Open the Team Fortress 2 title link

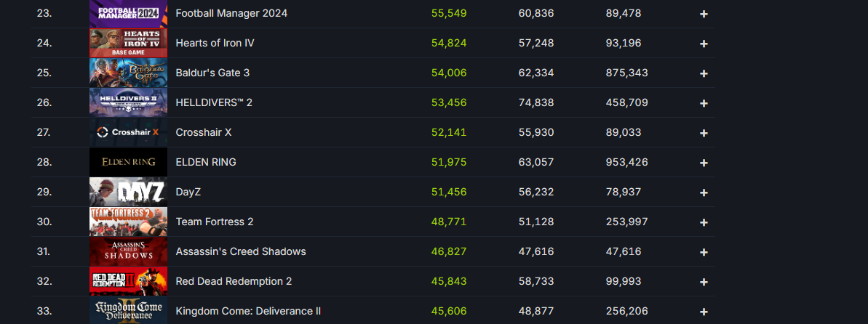click(214, 222)
